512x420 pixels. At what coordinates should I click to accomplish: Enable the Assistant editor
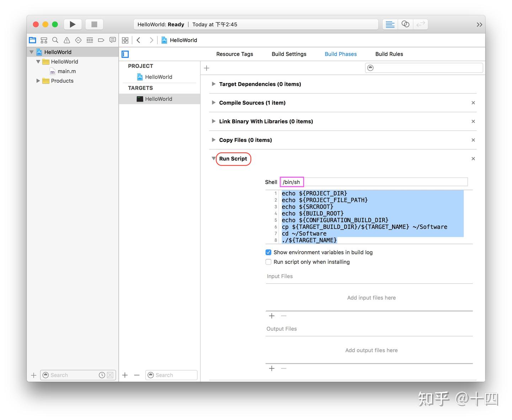coord(405,24)
